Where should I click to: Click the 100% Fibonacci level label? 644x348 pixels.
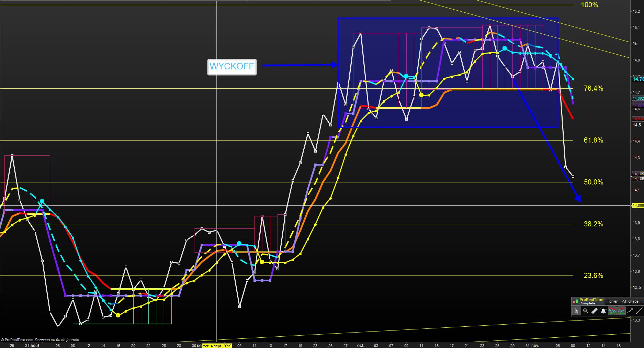(x=589, y=5)
